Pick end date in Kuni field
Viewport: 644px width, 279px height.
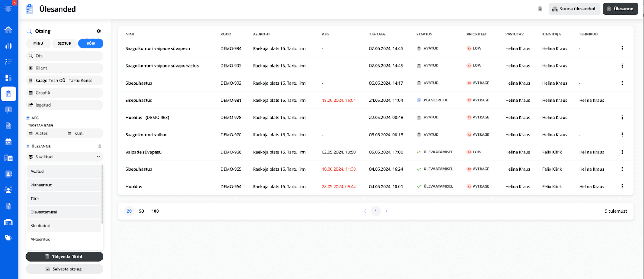(x=84, y=133)
